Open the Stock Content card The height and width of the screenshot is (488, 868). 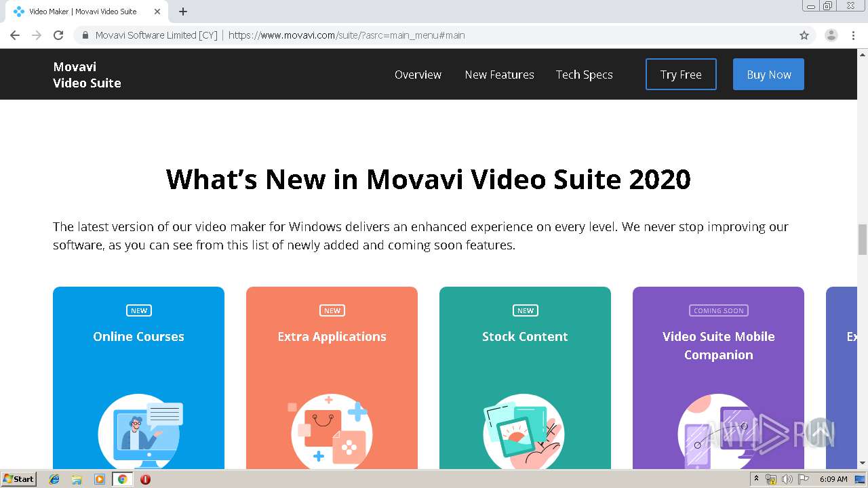pyautogui.click(x=525, y=378)
